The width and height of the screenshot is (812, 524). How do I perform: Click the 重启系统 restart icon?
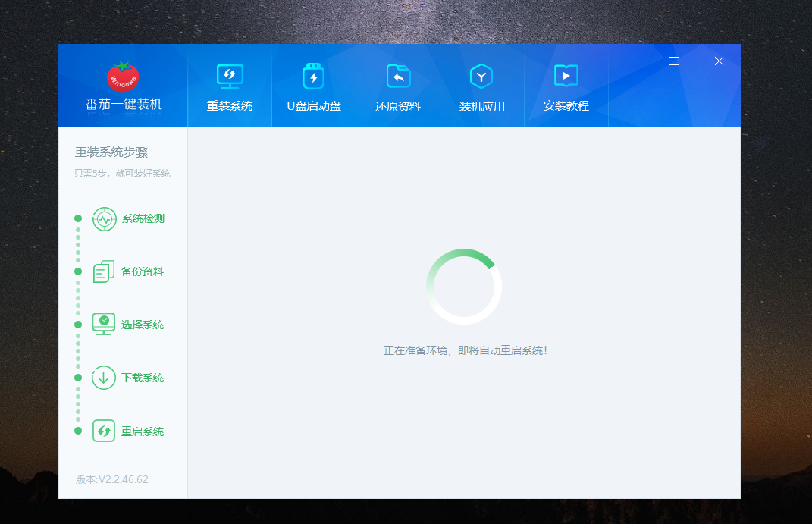pos(104,431)
